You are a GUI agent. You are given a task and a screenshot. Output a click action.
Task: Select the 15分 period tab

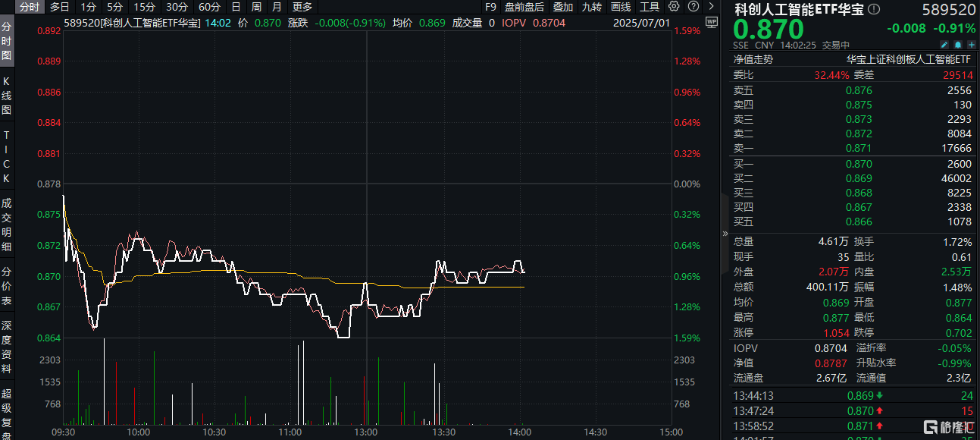(145, 7)
